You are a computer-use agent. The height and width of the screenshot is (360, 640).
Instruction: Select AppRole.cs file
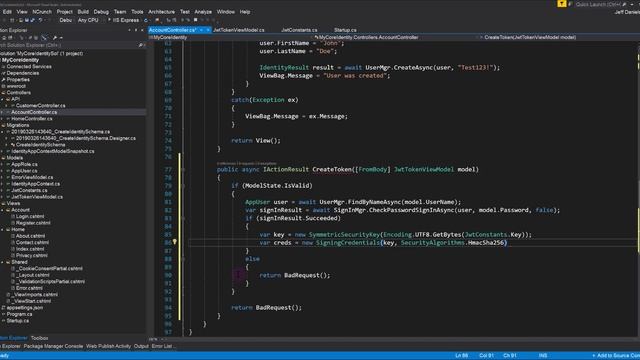coord(24,164)
